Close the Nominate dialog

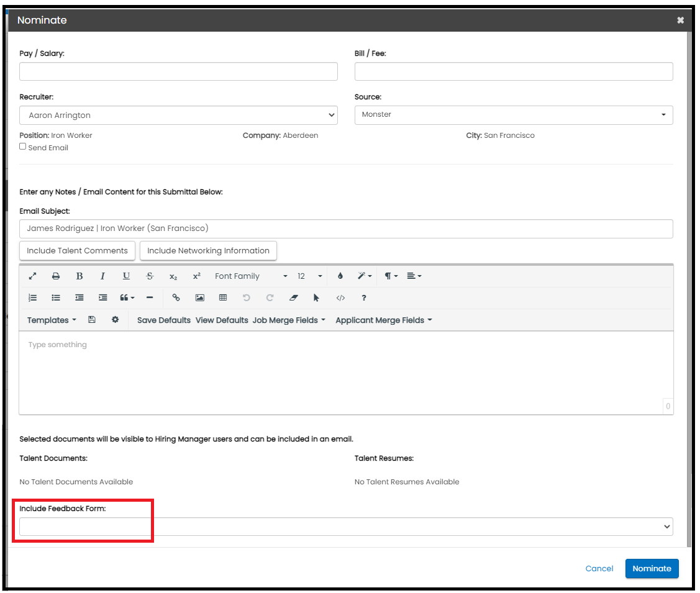pos(680,20)
